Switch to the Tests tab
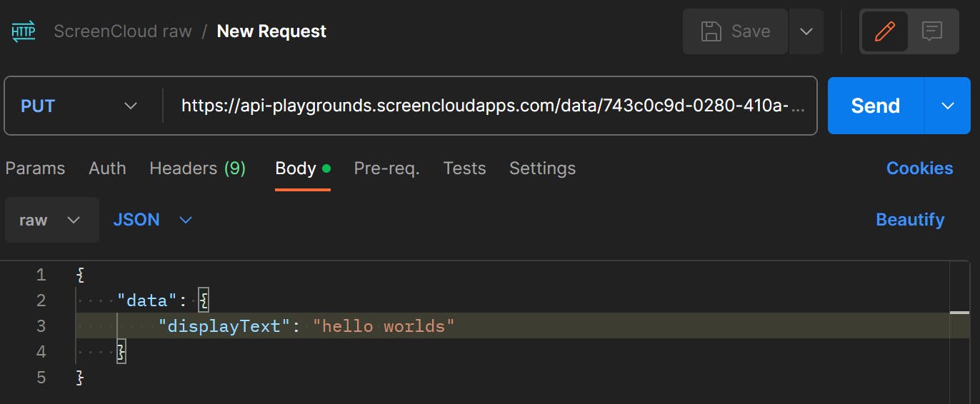 tap(464, 168)
